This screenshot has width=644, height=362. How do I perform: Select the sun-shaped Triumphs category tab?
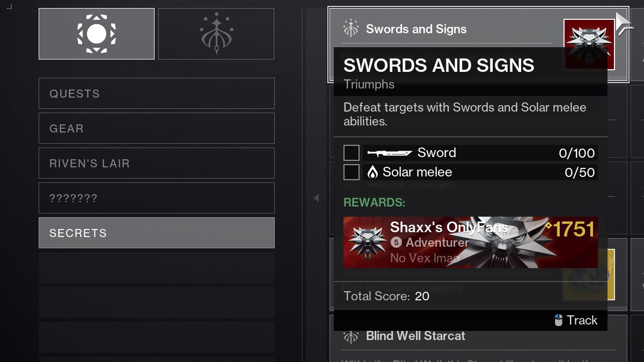(x=97, y=34)
